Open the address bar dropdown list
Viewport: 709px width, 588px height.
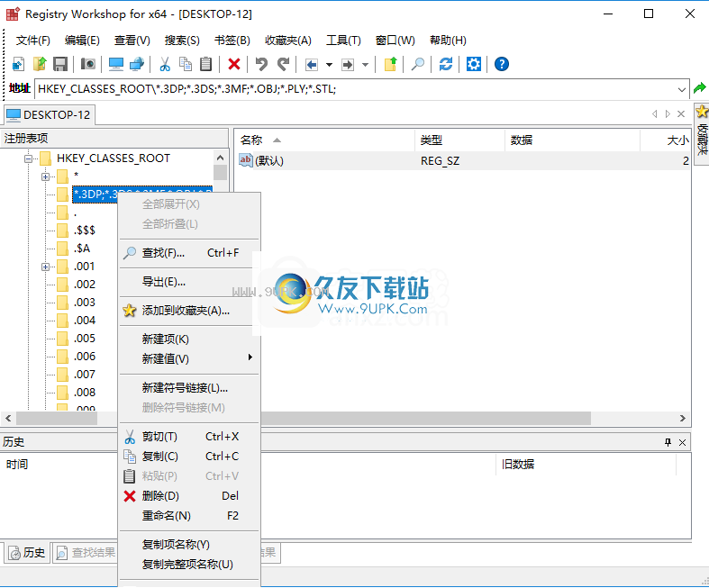[681, 89]
